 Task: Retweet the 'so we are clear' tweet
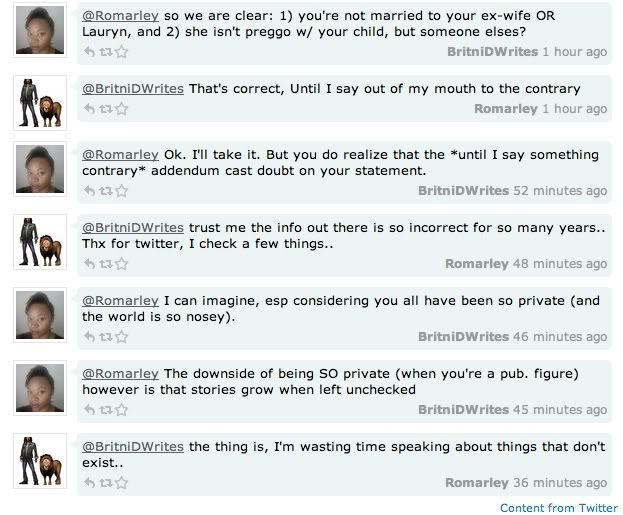pyautogui.click(x=106, y=52)
